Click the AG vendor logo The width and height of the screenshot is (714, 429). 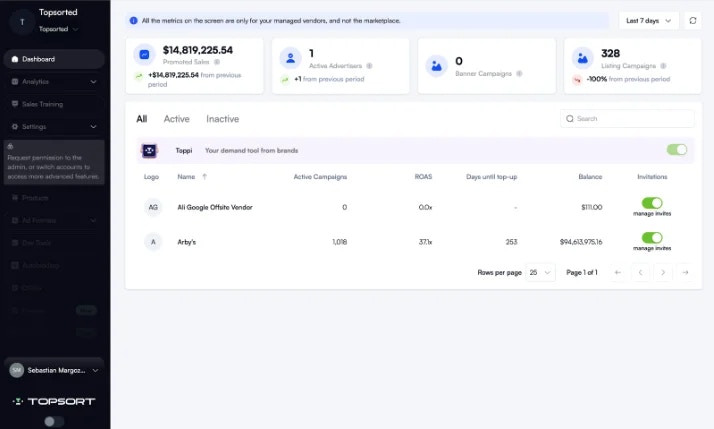tap(153, 207)
